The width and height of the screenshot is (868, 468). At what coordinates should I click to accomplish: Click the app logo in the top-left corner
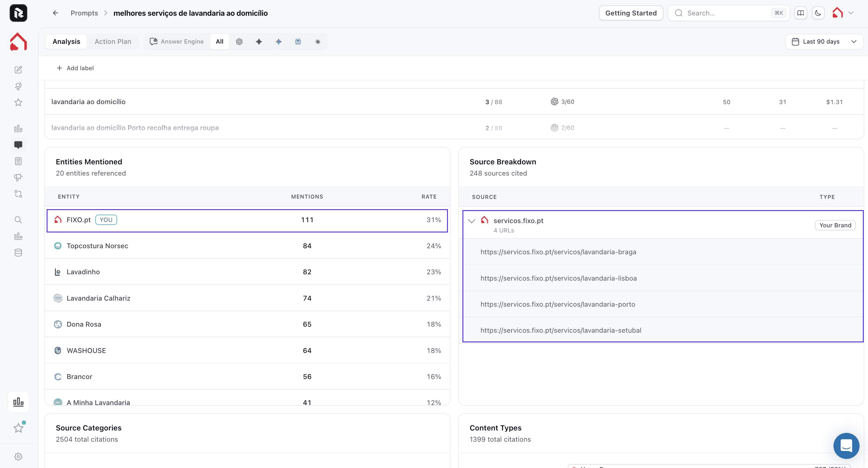click(18, 13)
